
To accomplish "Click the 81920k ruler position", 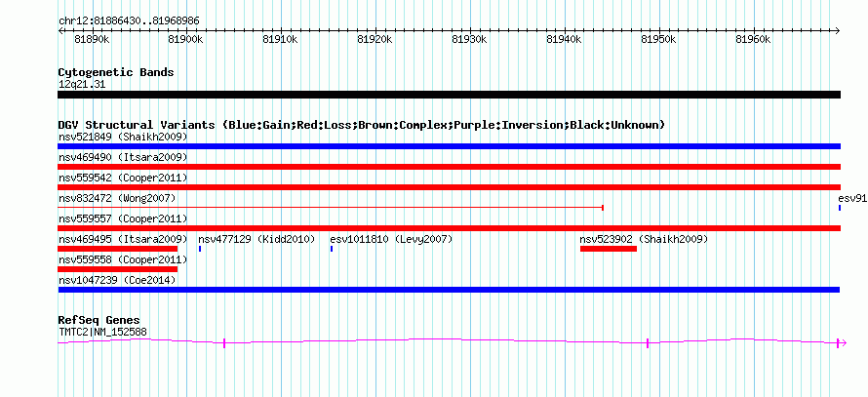I will 375,39.
